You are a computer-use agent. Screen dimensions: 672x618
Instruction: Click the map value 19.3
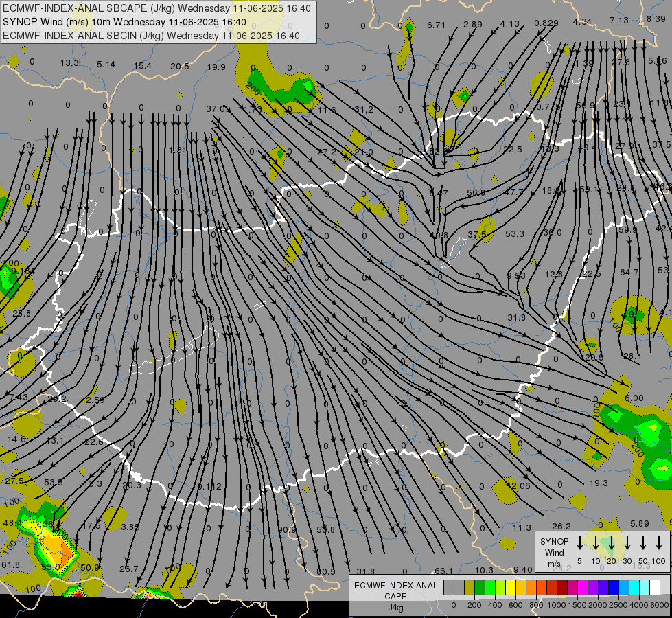click(x=599, y=483)
